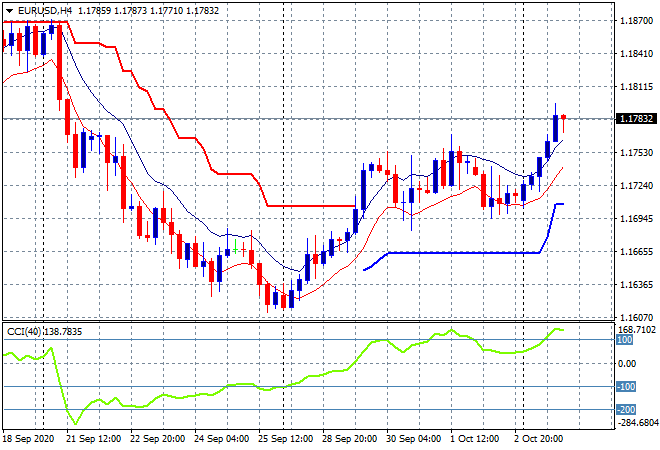Click the 1.17530 price scale value

tap(636, 152)
